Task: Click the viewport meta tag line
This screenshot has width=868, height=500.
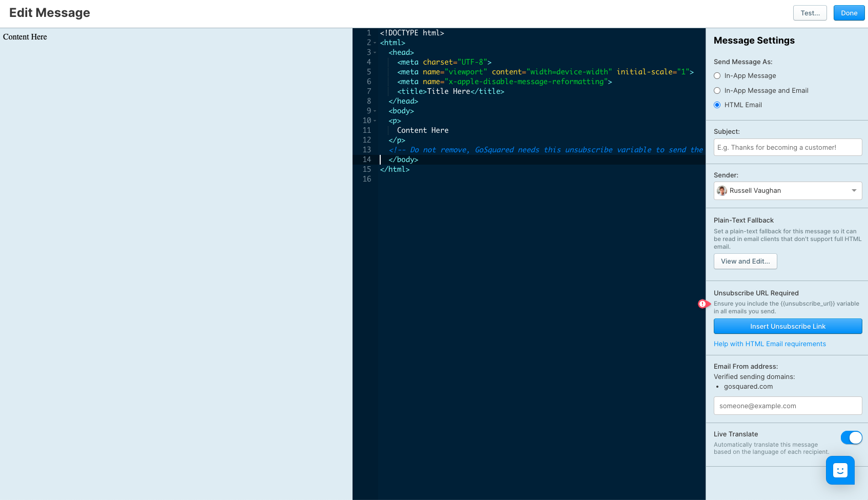Action: click(545, 72)
